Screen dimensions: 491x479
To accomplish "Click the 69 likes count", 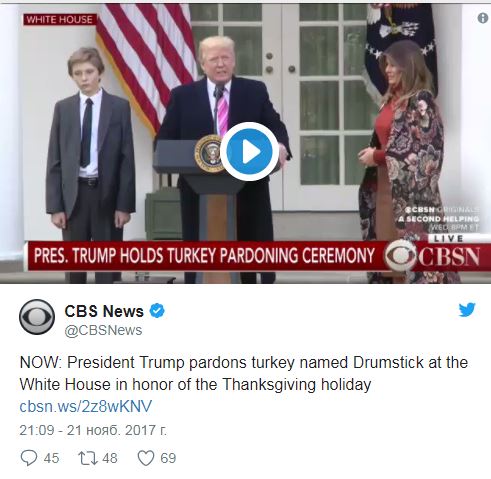I will pyautogui.click(x=168, y=458).
